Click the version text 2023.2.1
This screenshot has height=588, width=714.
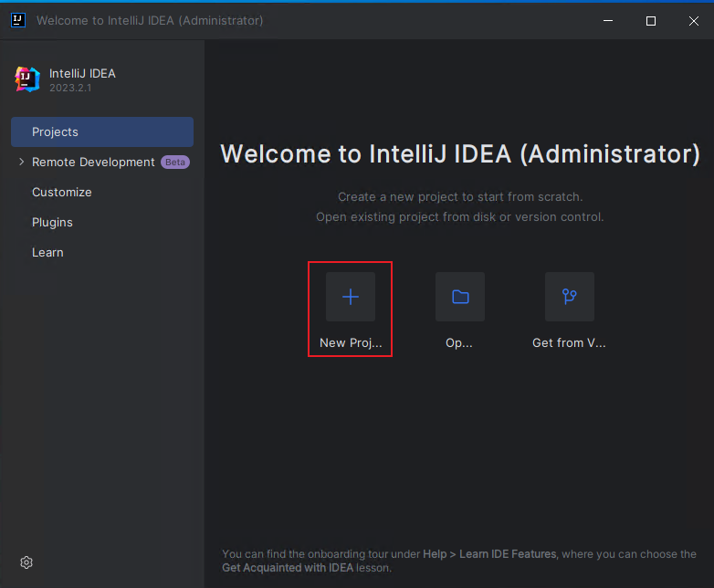tap(70, 88)
